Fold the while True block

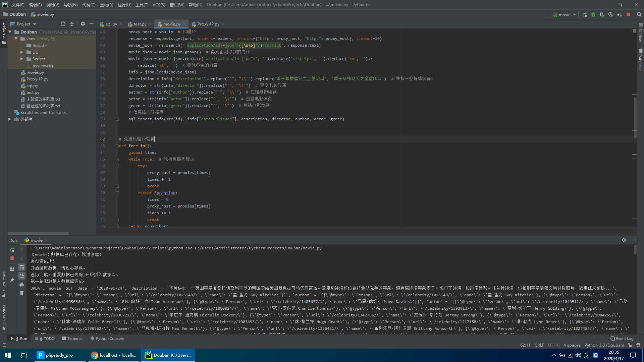(117, 159)
